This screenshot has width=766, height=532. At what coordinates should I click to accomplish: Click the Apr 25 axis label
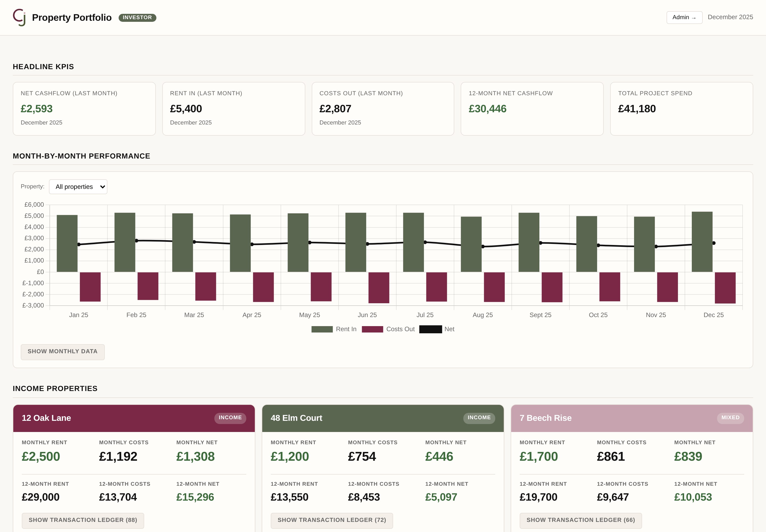click(252, 315)
